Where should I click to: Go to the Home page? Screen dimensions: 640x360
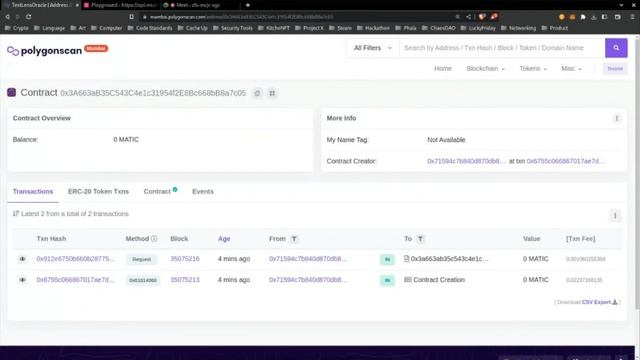(443, 69)
